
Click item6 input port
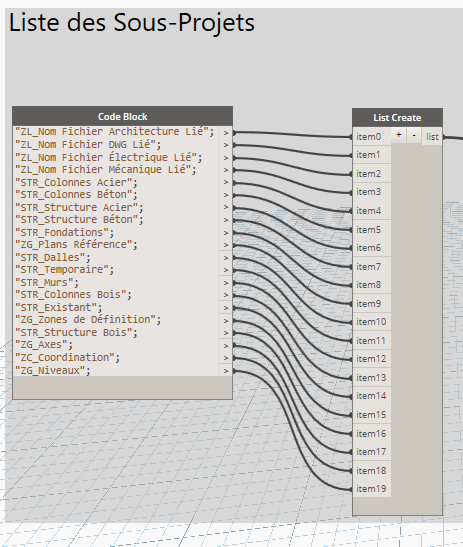click(x=372, y=248)
